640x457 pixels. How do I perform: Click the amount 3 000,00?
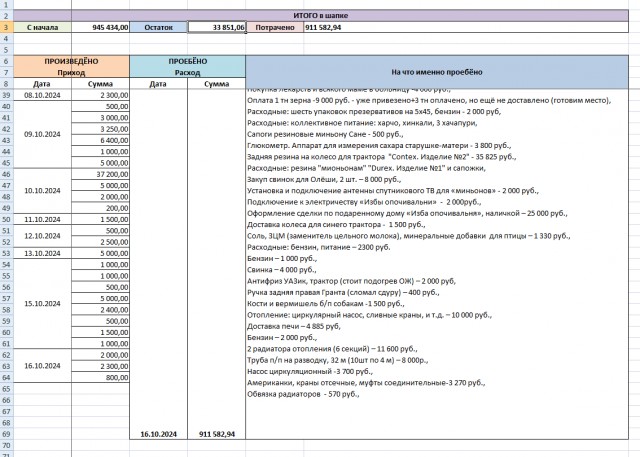coord(100,118)
